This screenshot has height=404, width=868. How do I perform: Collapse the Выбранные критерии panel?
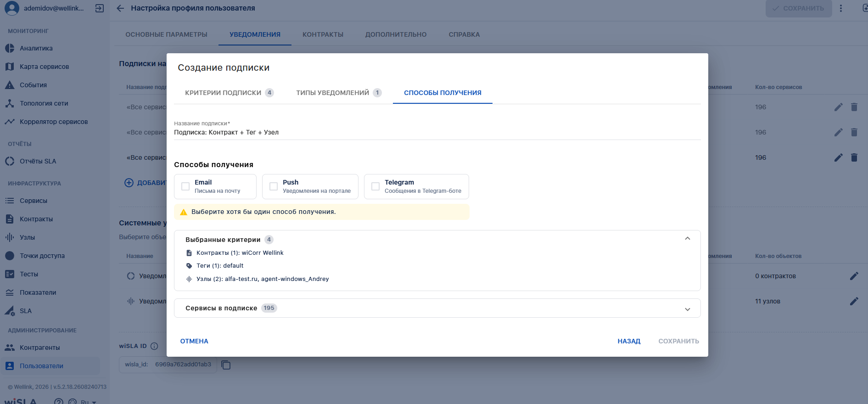pyautogui.click(x=687, y=239)
